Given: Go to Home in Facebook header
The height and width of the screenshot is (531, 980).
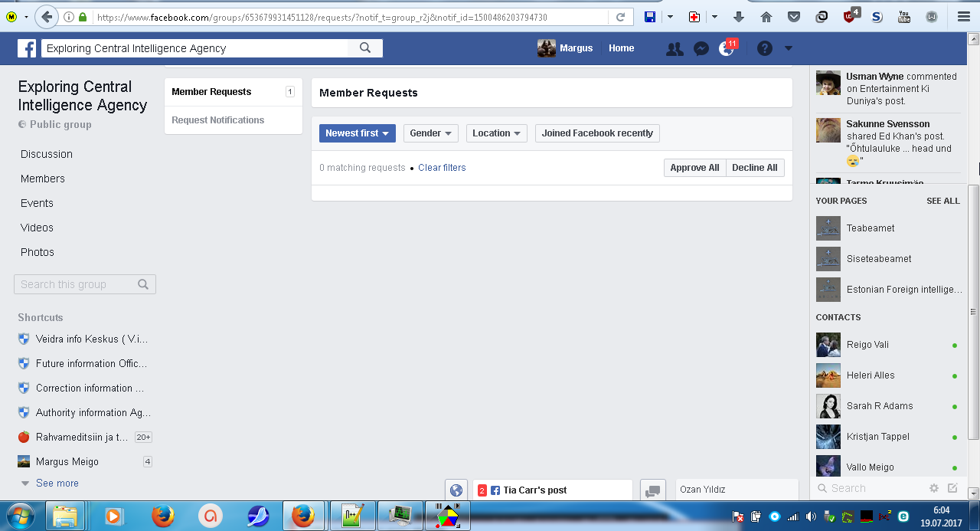Looking at the screenshot, I should tap(621, 48).
